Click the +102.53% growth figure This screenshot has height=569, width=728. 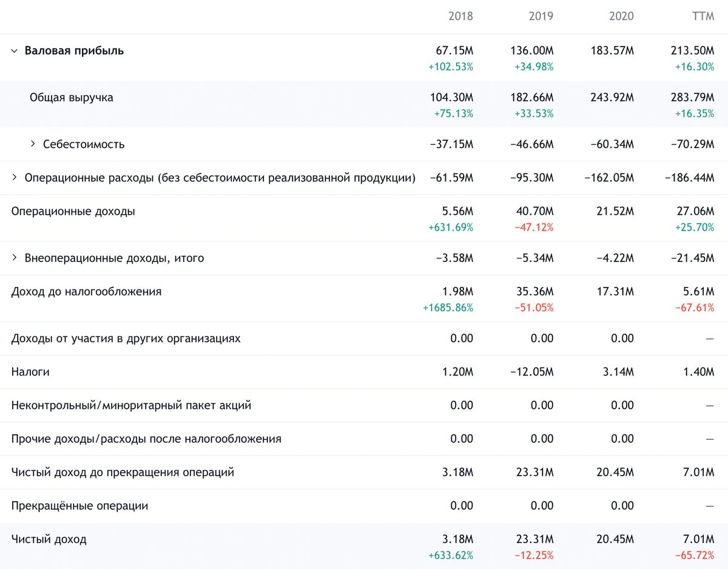click(451, 67)
